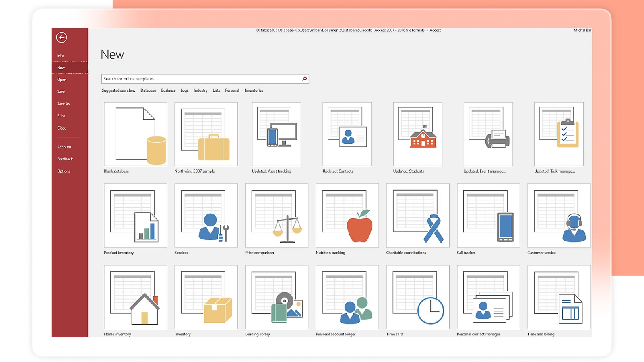Viewport: 644px width, 362px height.
Task: Choose the Updated: Task management template
Action: [559, 134]
